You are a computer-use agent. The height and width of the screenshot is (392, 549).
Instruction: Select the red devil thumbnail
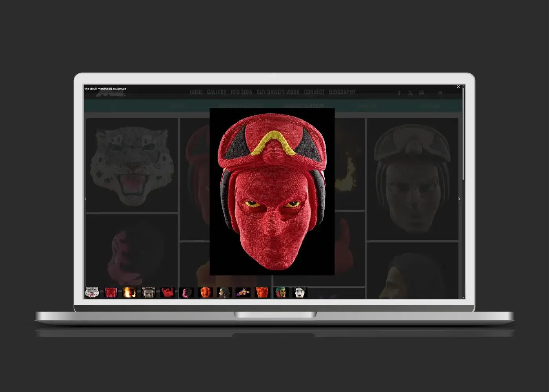111,292
